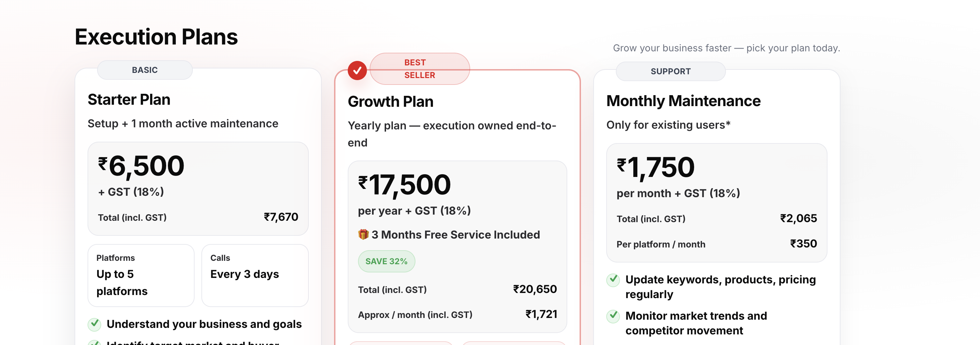Click the Execution Plans page heading
This screenshot has height=345, width=980.
tap(156, 37)
